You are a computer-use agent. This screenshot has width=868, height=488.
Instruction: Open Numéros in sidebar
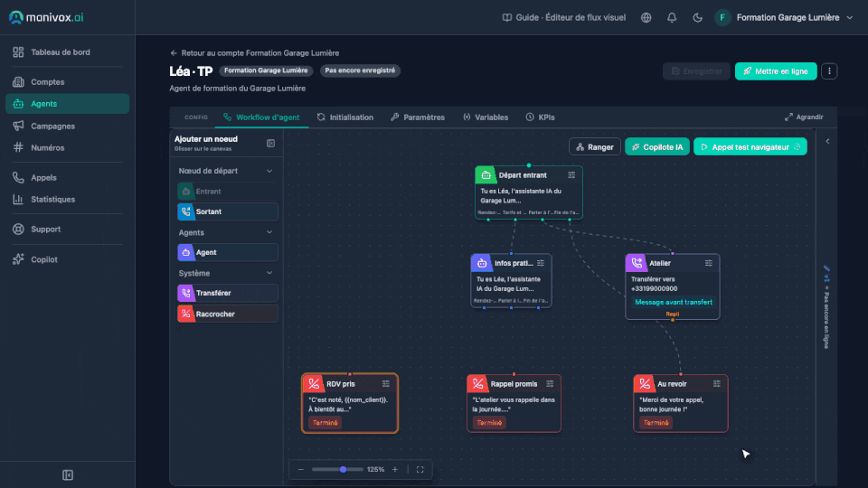(x=67, y=147)
